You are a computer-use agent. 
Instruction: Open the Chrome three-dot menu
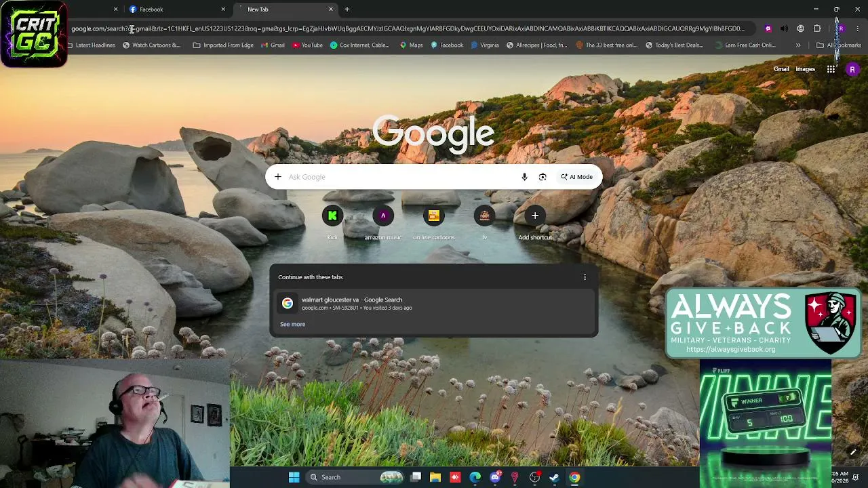pos(858,28)
